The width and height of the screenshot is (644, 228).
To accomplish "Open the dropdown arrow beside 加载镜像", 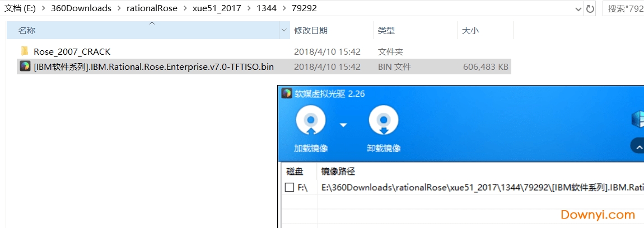I will coord(343,125).
